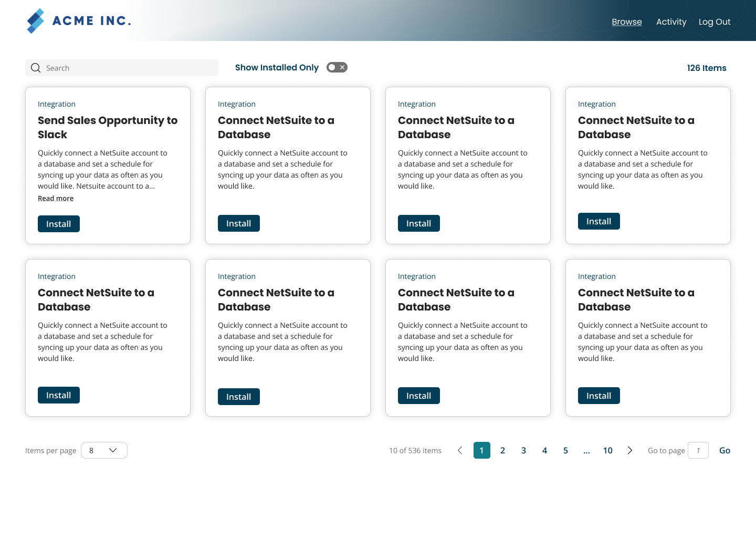
Task: Click the ACME Inc. logo
Action: click(x=79, y=21)
